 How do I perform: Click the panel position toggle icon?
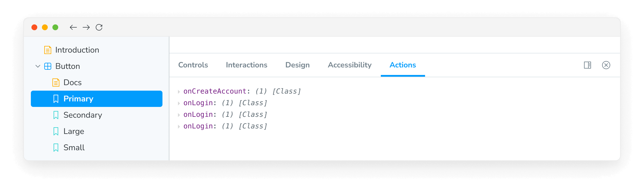[x=587, y=65]
